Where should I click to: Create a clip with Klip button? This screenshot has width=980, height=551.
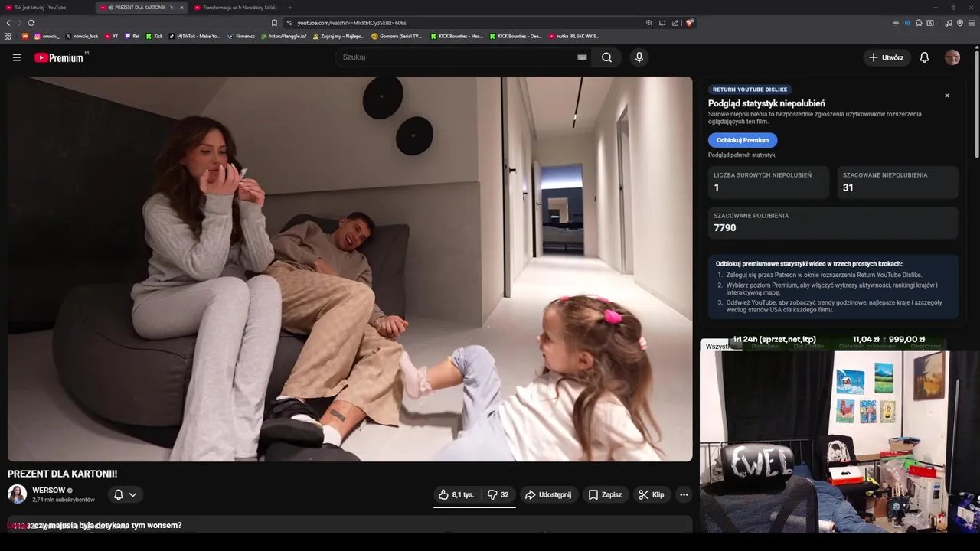pyautogui.click(x=652, y=494)
